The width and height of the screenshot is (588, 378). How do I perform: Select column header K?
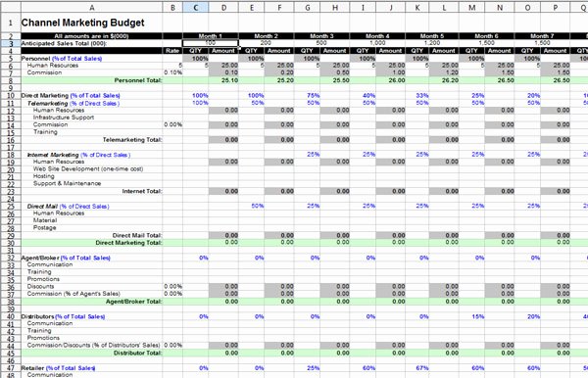click(x=417, y=7)
